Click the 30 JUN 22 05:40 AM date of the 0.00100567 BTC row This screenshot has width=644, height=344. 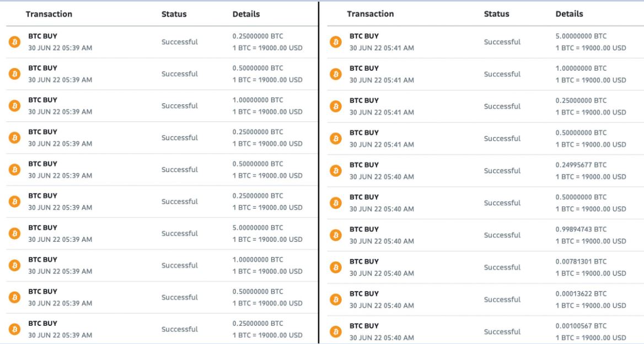pyautogui.click(x=382, y=337)
